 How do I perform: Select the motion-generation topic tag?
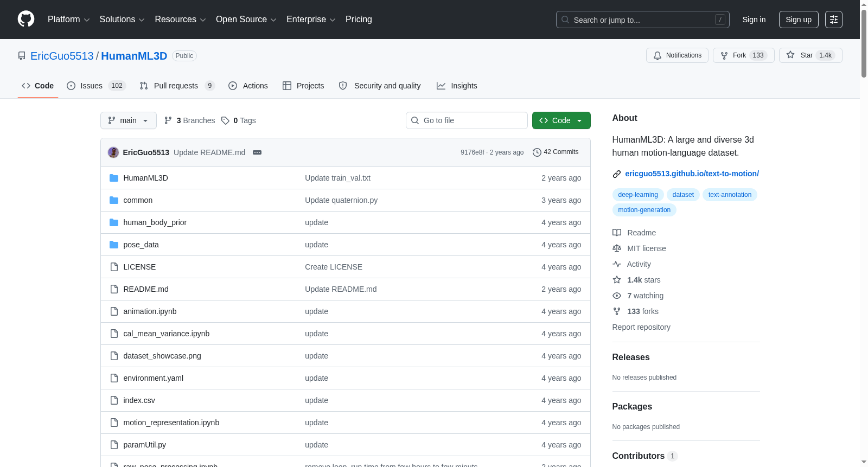[x=644, y=210]
